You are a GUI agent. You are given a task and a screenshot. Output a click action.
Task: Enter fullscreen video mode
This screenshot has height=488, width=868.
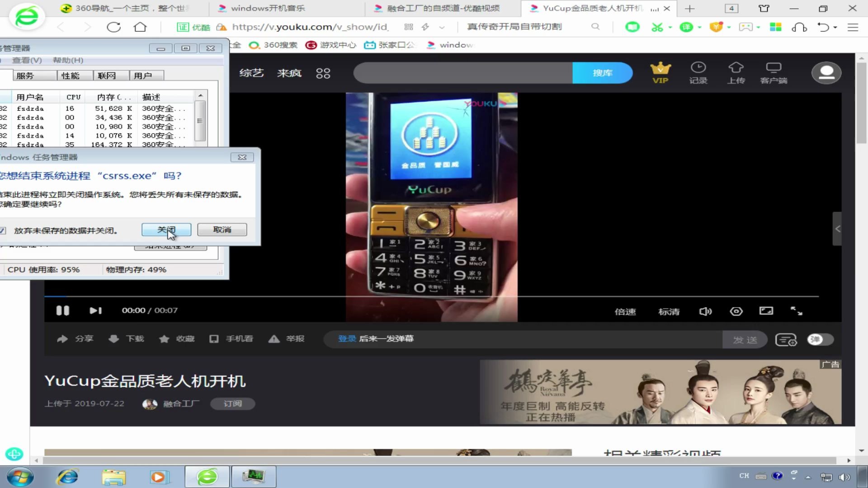point(796,311)
